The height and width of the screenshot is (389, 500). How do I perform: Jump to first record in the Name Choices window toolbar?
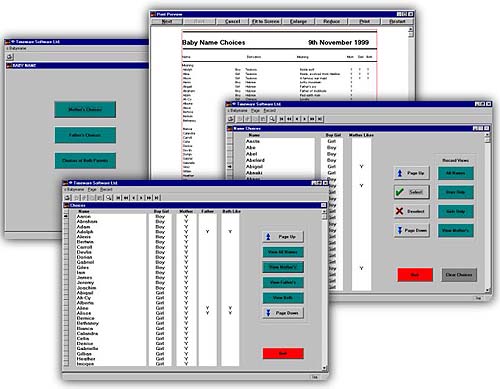(x=282, y=119)
